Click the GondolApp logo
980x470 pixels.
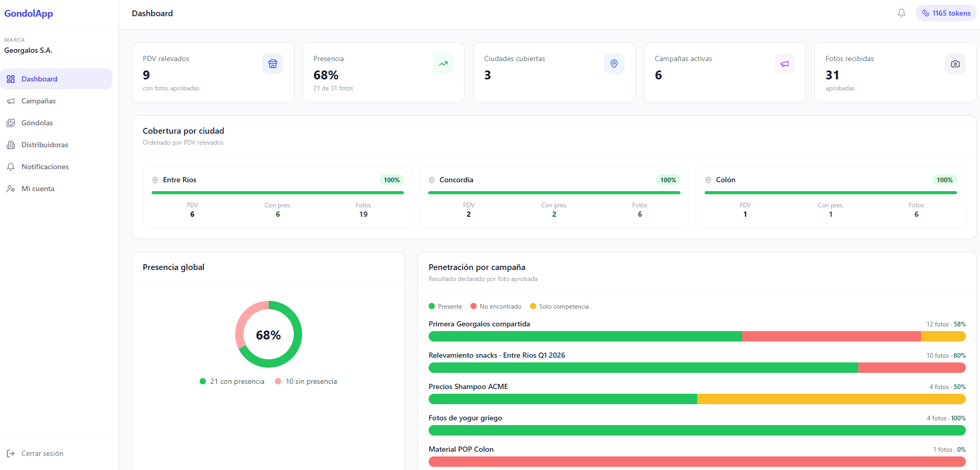pyautogui.click(x=29, y=14)
